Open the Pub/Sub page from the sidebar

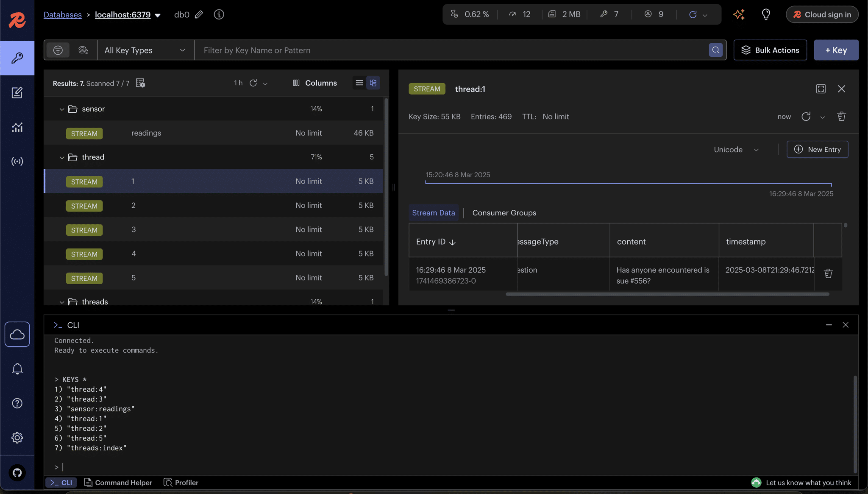[17, 161]
